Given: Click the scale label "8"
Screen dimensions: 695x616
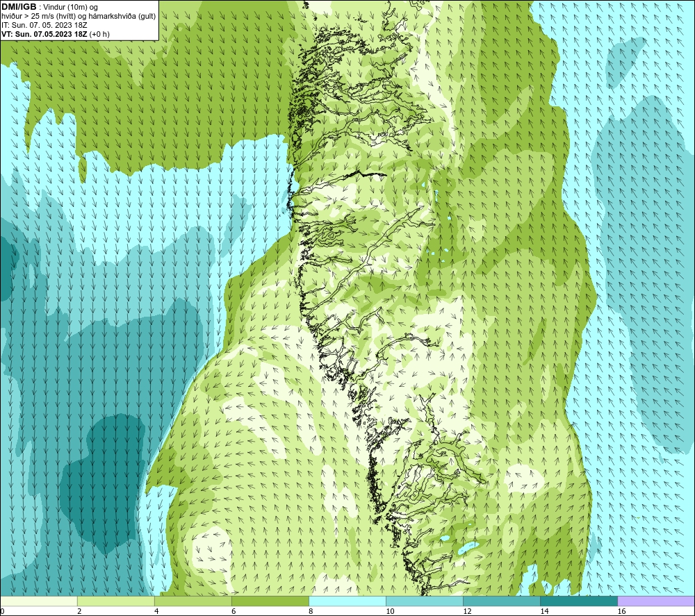Looking at the screenshot, I should (x=310, y=612).
